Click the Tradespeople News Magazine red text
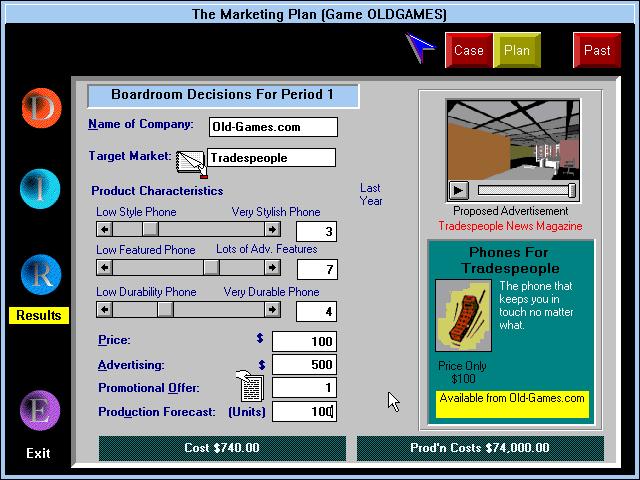 (x=510, y=226)
